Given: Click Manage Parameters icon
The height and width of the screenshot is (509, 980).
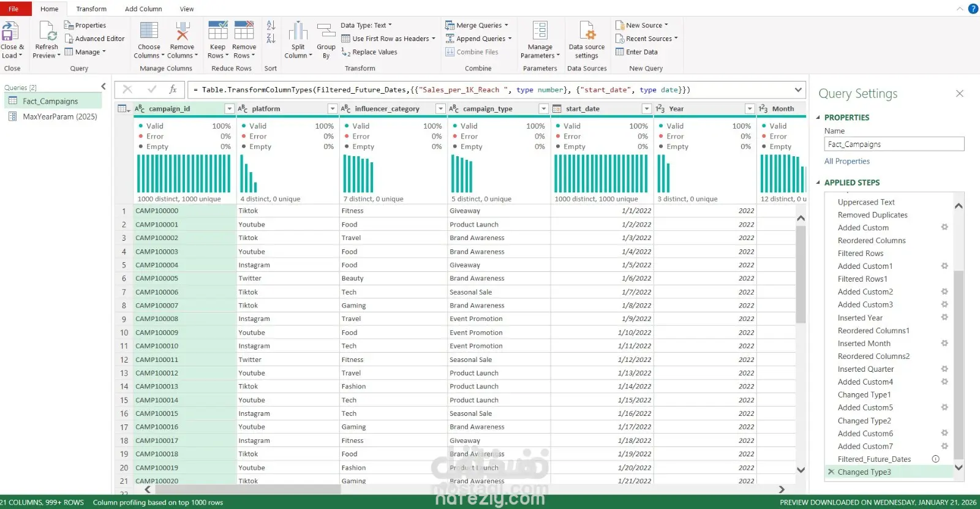Looking at the screenshot, I should click(540, 31).
